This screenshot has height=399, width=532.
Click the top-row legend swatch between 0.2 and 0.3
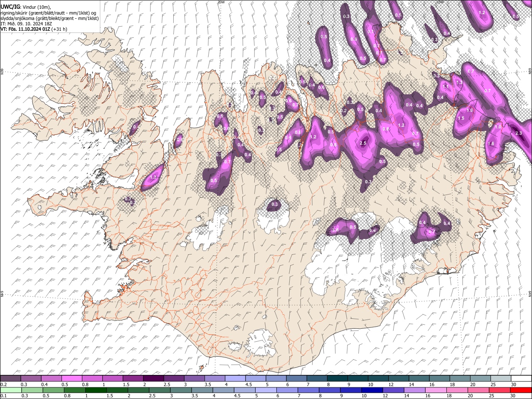point(11,378)
